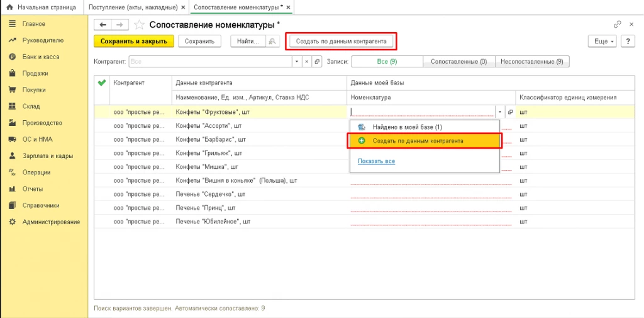Go back with the left arrow button
The height and width of the screenshot is (318, 644).
pos(103,25)
